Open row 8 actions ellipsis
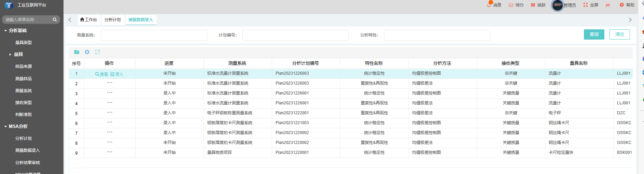The image size is (644, 174). (110, 142)
